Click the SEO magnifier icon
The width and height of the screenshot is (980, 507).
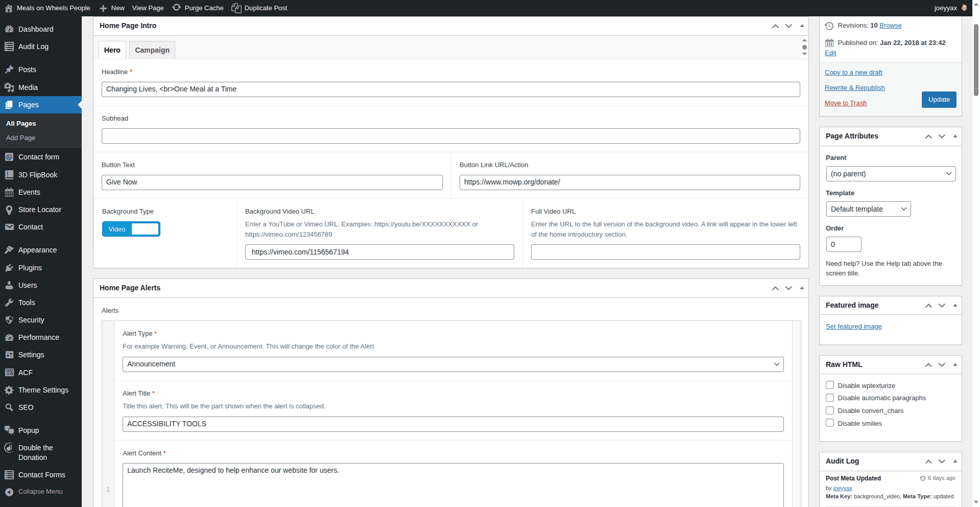point(9,407)
